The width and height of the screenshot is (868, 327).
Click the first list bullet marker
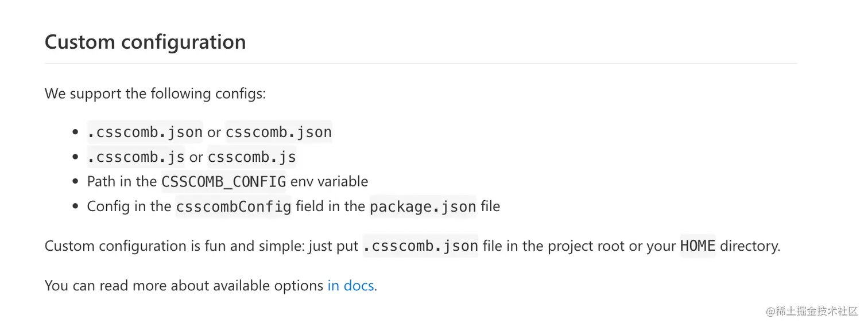click(x=76, y=133)
